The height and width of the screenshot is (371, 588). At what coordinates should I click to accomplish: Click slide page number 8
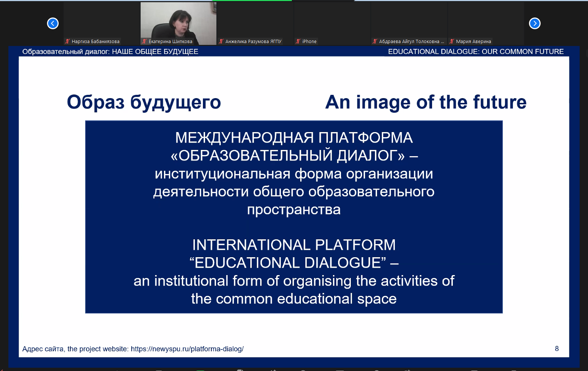pyautogui.click(x=557, y=349)
